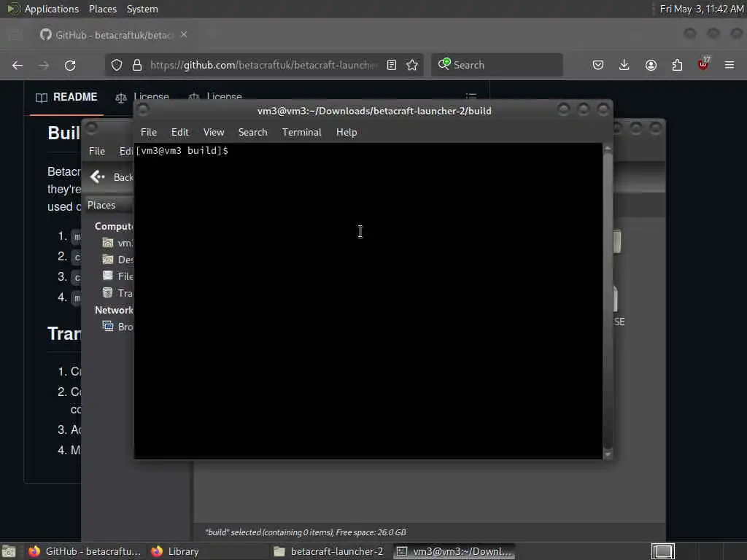Open file manager File menu
This screenshot has height=560, width=747.
[x=97, y=151]
